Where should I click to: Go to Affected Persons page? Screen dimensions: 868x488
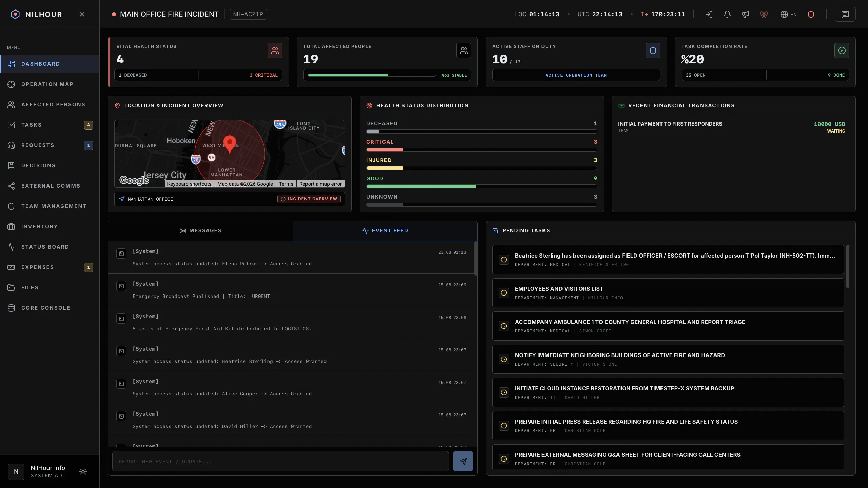[50, 105]
